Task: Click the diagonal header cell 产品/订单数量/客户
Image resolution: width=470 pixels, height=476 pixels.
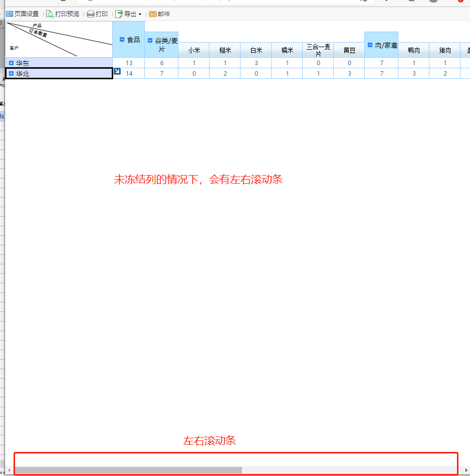Action: (x=59, y=39)
